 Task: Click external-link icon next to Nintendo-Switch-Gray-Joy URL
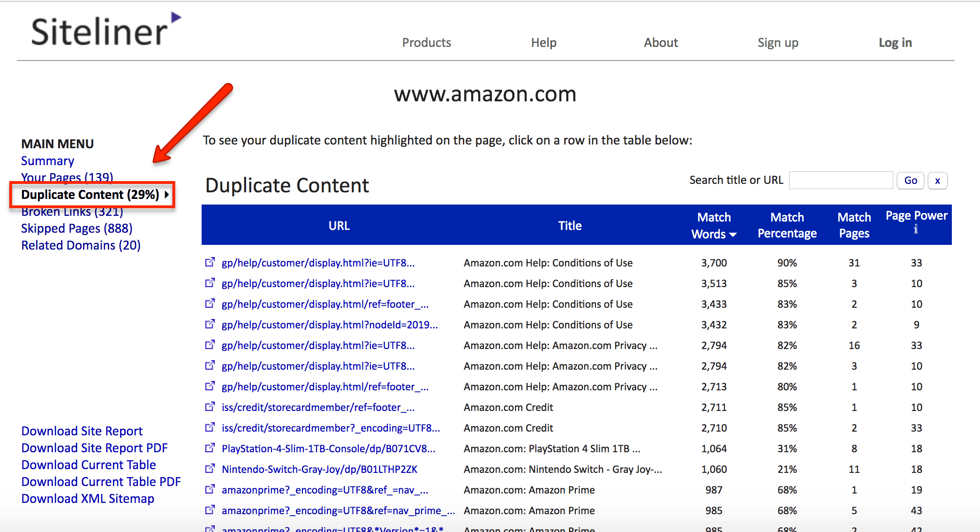tap(210, 469)
